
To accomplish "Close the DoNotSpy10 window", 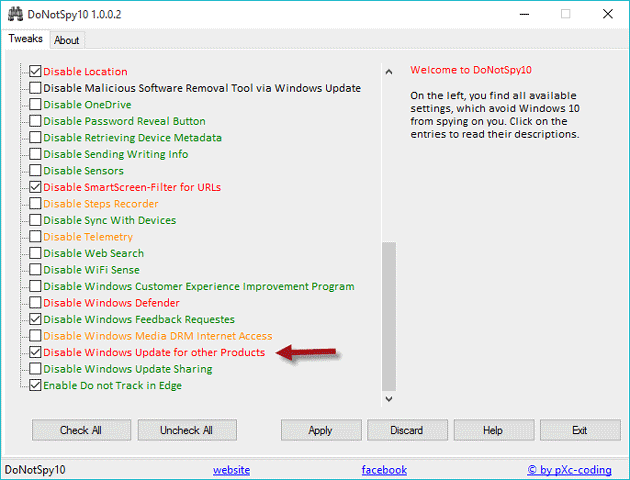I will [608, 14].
